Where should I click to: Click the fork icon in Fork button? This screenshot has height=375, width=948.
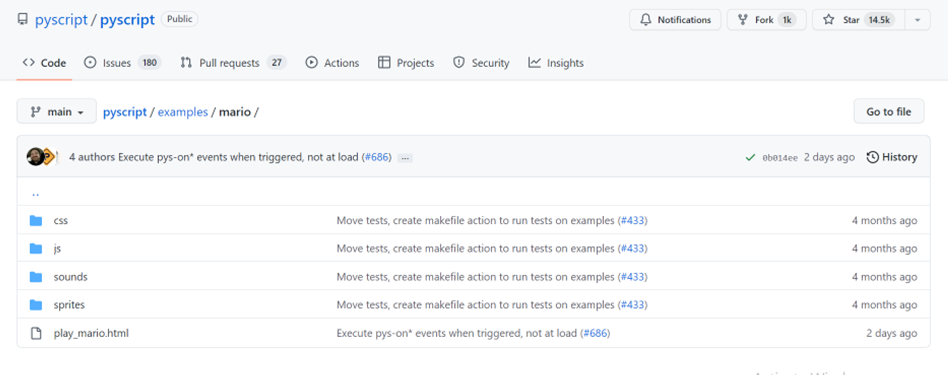743,20
